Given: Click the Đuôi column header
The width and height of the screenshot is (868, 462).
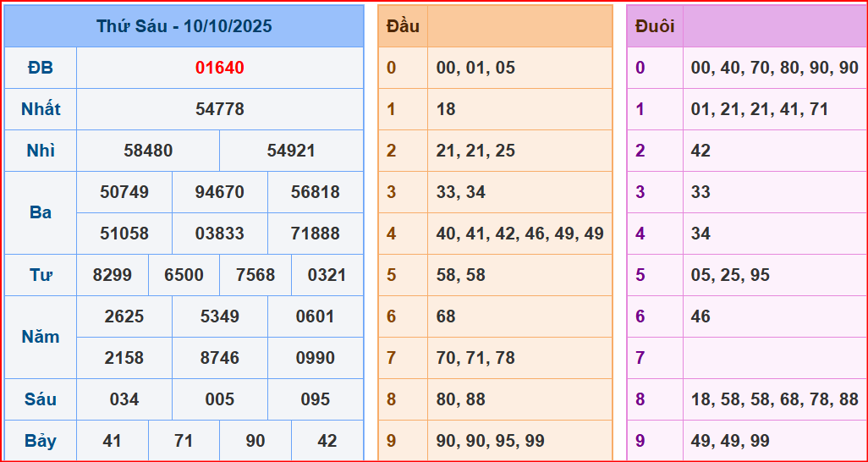Looking at the screenshot, I should (655, 26).
